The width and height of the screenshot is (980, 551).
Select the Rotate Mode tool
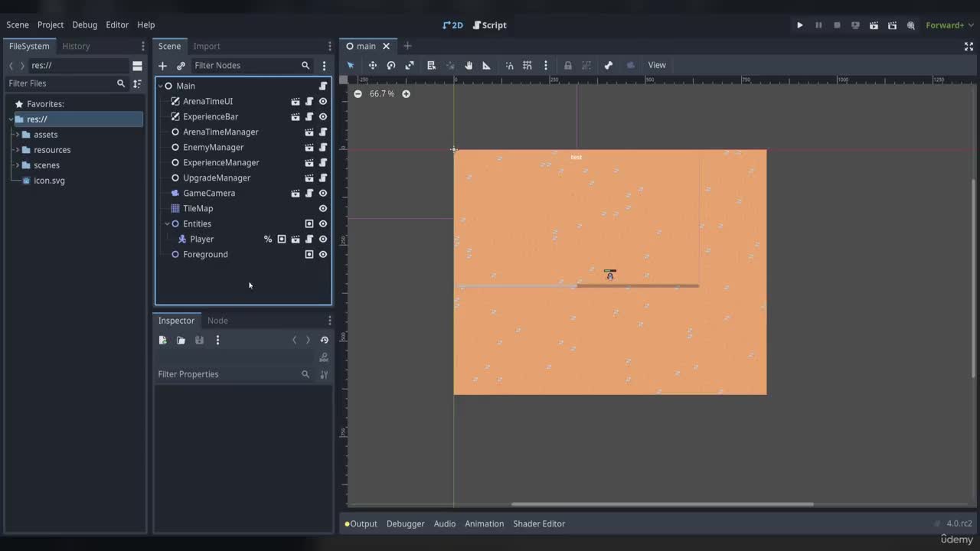390,65
